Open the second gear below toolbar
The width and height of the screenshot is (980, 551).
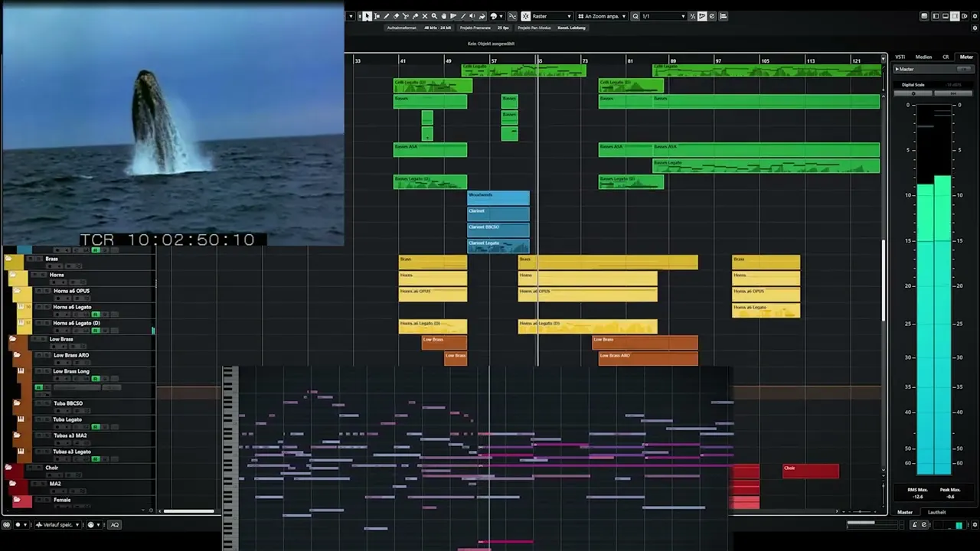tap(975, 28)
